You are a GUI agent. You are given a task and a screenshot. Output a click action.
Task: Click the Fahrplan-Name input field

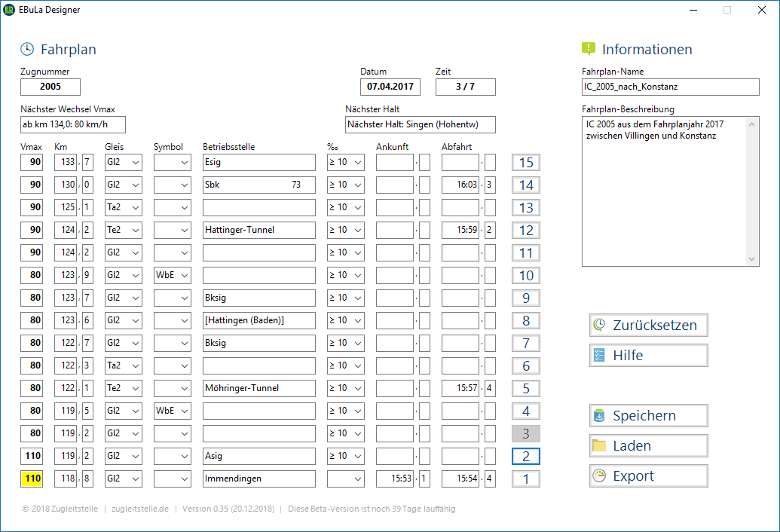pos(670,87)
